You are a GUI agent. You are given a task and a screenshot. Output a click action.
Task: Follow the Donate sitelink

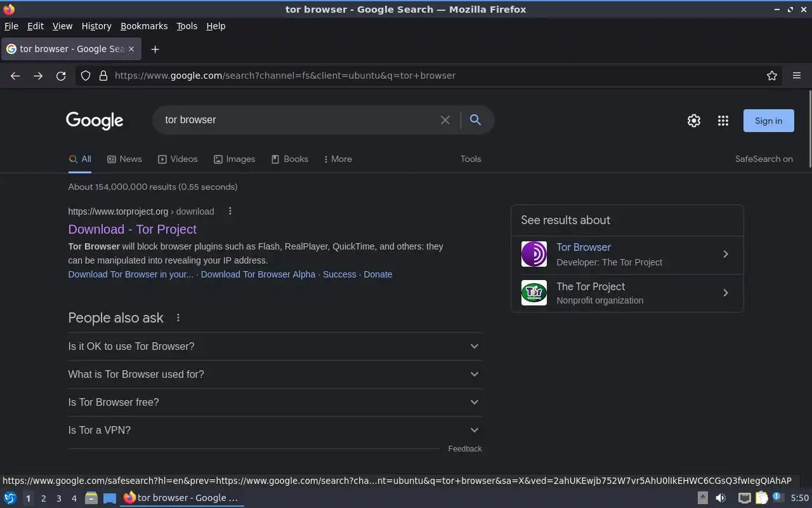coord(378,274)
